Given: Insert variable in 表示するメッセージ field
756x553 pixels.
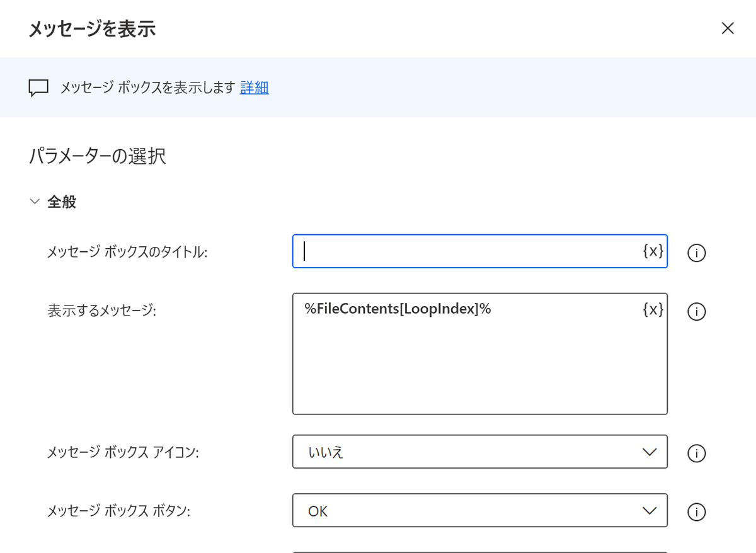Looking at the screenshot, I should click(x=653, y=309).
